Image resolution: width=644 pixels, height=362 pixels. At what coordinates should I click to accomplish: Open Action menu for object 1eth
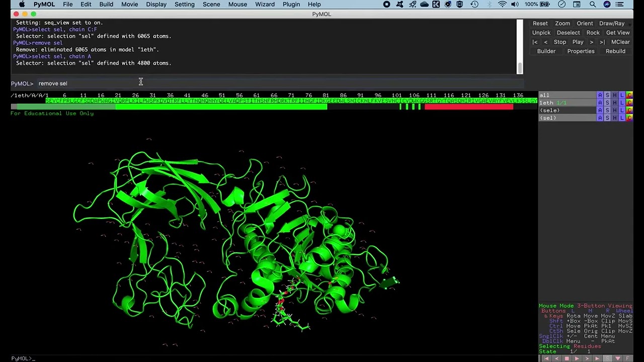click(600, 103)
